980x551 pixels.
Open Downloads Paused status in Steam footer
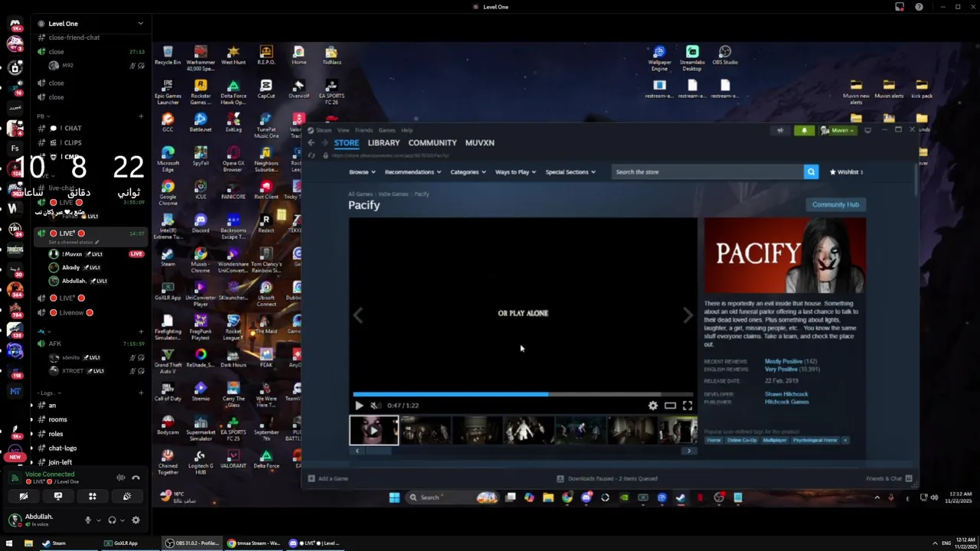(x=606, y=478)
